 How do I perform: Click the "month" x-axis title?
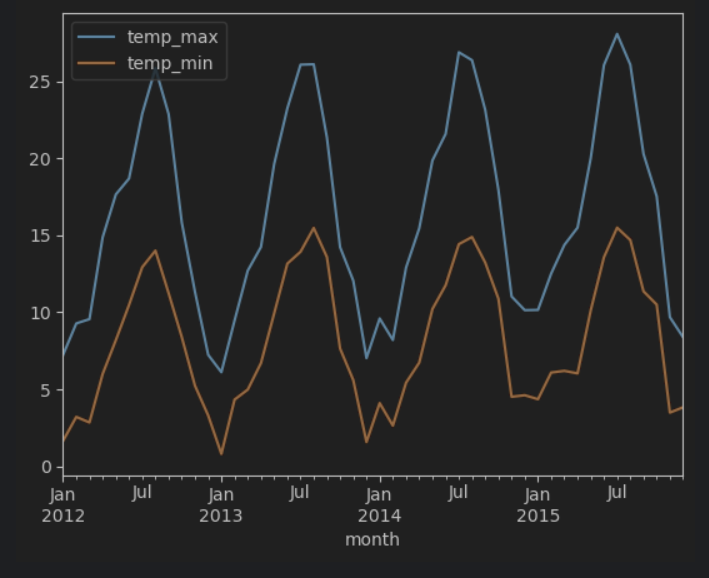tap(372, 540)
